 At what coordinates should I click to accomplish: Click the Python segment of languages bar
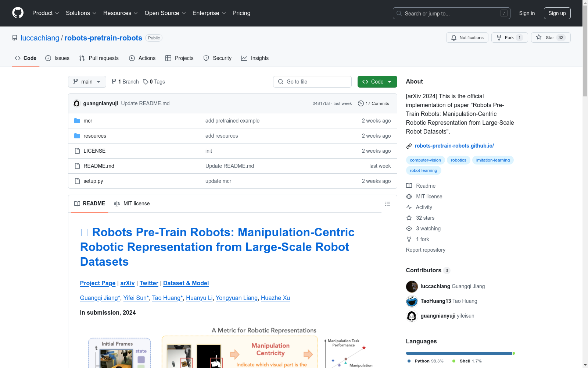click(x=459, y=353)
